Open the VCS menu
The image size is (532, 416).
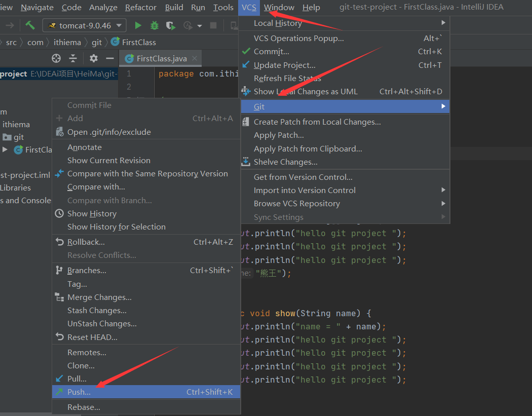tap(249, 8)
